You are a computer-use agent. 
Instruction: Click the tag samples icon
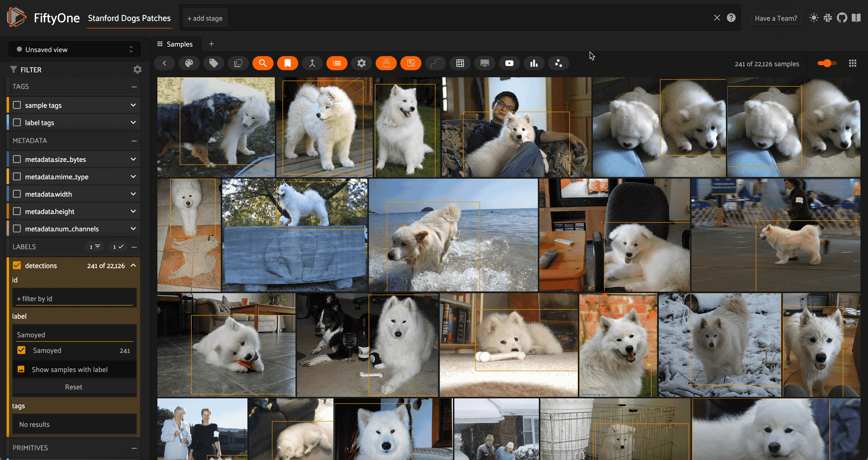213,63
